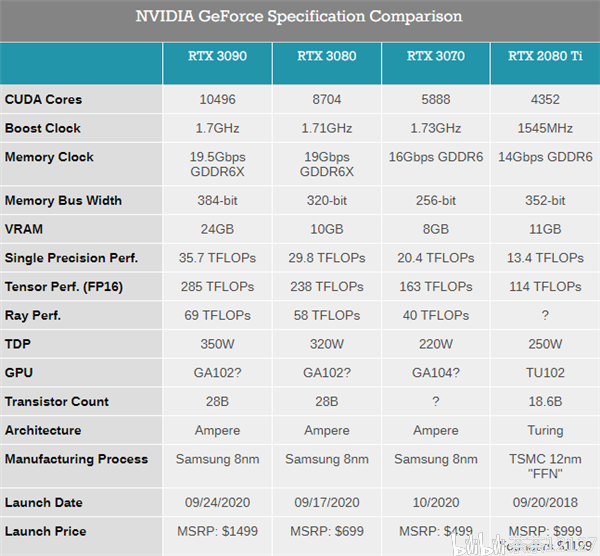Select the CUDA cores value 8704
This screenshot has height=556, width=600.
tap(327, 99)
